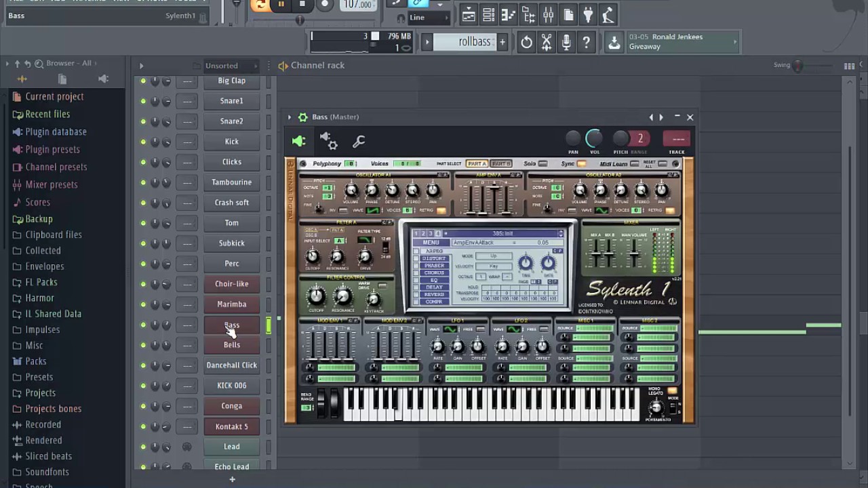Enable the ARPEG effect checkbox

coord(416,251)
